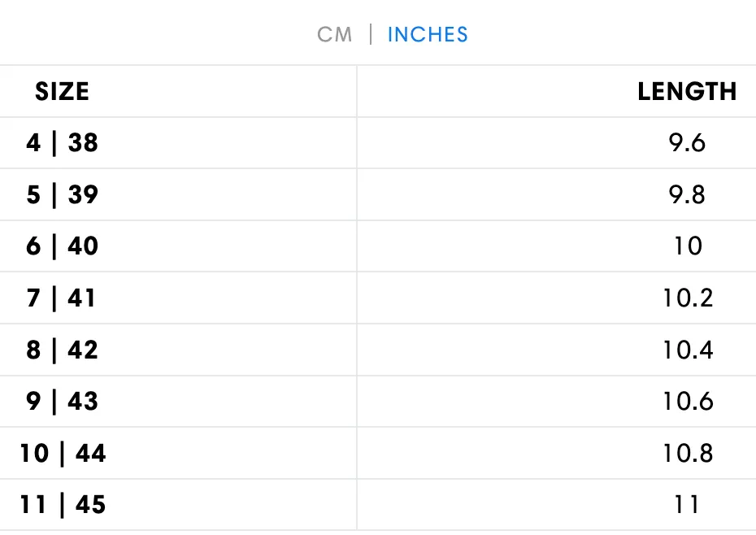Screen dimensions: 756x535
Task: Click the 9.8 length value
Action: coord(687,194)
